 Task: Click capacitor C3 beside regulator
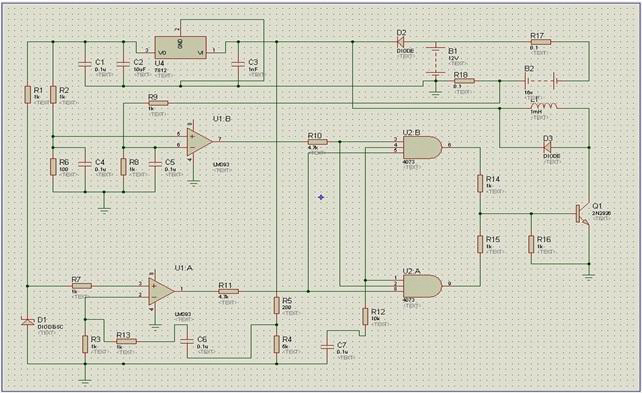coord(238,64)
